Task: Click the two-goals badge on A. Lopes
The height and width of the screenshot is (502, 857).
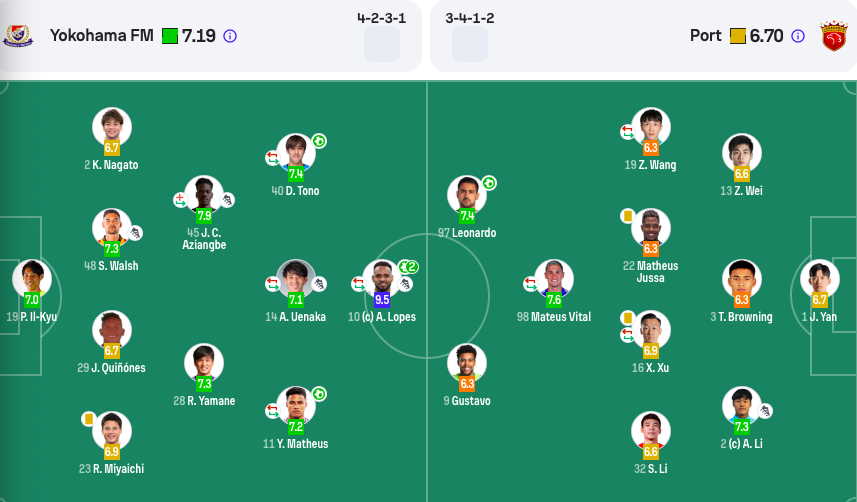Action: pyautogui.click(x=408, y=267)
